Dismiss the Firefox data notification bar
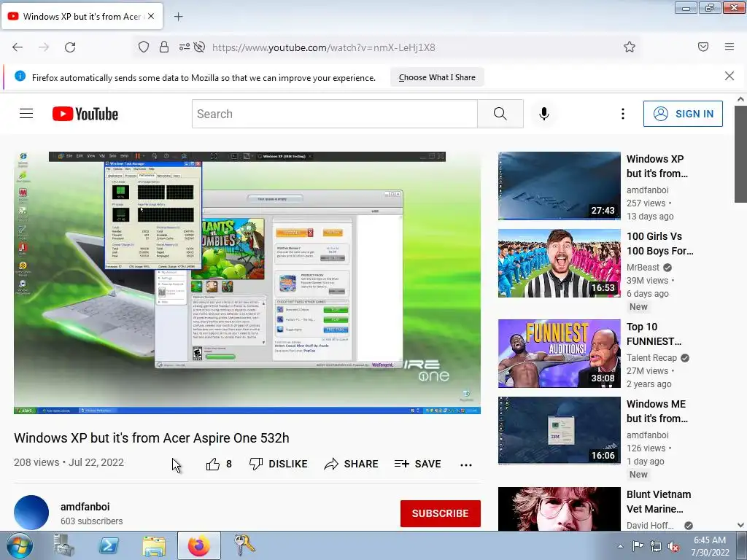This screenshot has width=747, height=560. pyautogui.click(x=729, y=76)
